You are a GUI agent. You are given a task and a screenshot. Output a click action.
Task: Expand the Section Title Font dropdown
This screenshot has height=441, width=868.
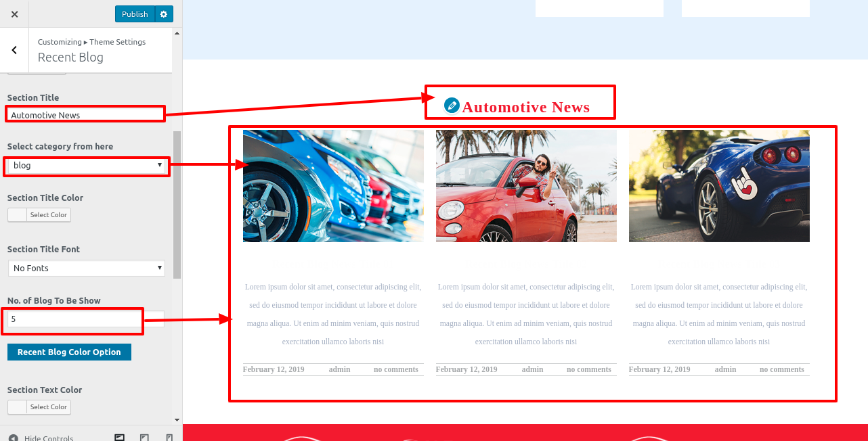(86, 269)
